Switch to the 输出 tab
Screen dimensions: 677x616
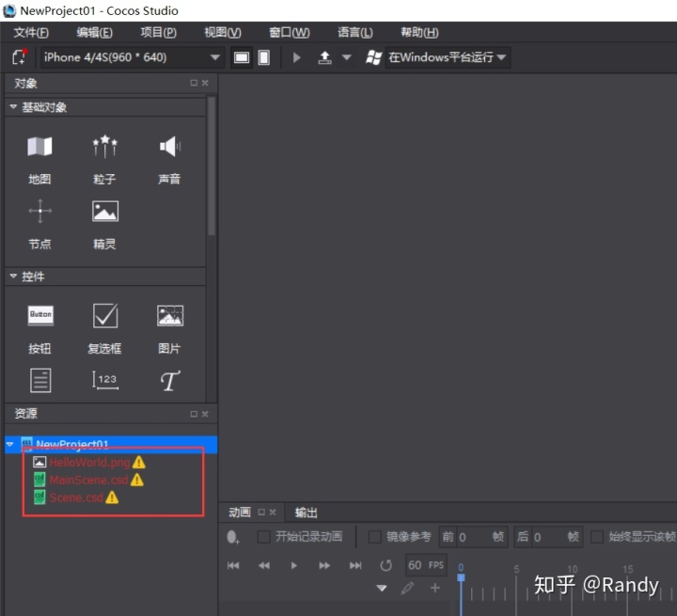pos(307,513)
